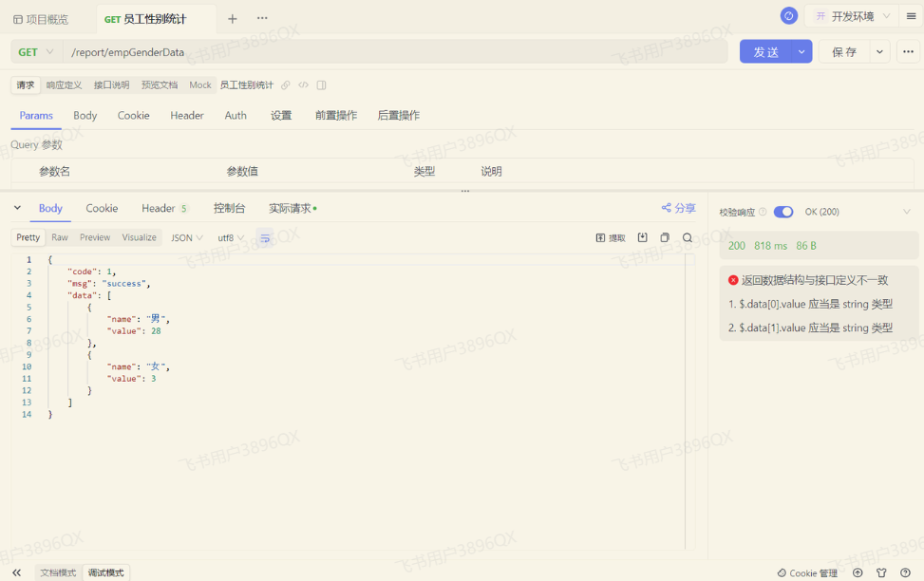Copy response body icon

(x=665, y=237)
